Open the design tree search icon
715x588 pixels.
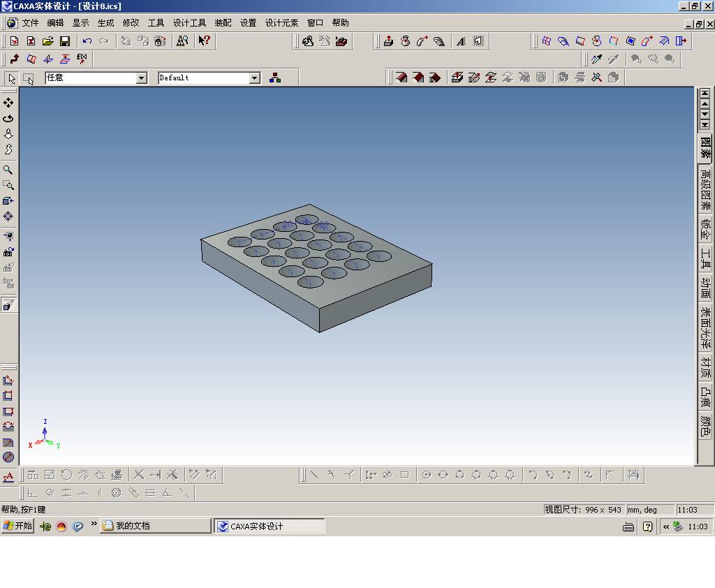(182, 41)
